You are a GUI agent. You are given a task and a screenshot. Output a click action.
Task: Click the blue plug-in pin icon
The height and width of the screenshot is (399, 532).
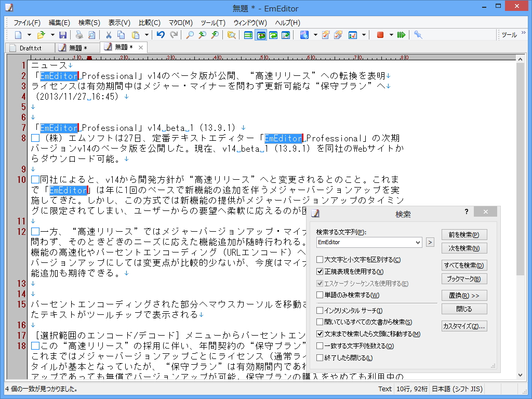[x=418, y=35]
